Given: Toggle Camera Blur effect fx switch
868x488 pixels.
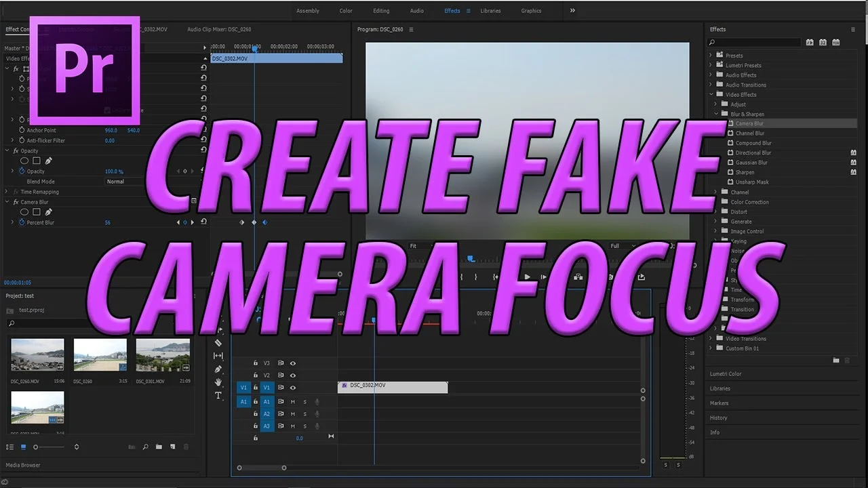Looking at the screenshot, I should [16, 202].
